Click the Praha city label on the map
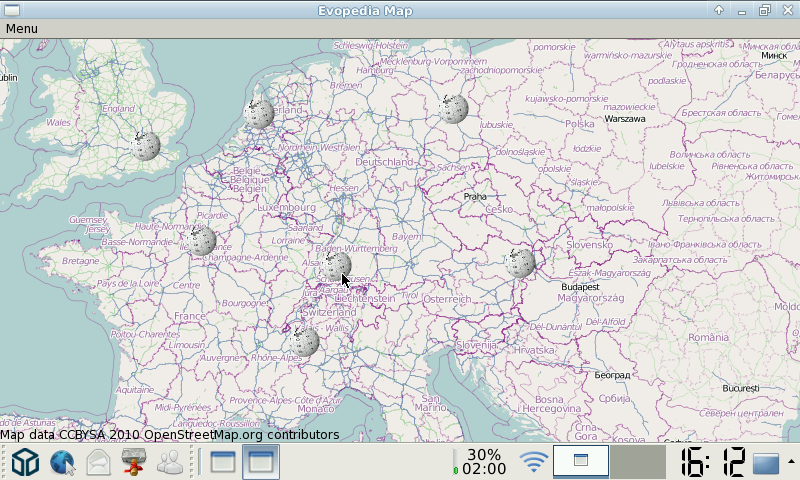 coord(475,196)
